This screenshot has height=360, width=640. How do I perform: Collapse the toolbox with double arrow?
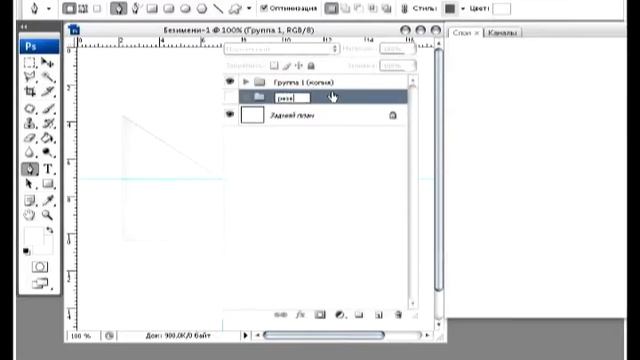[x=24, y=27]
